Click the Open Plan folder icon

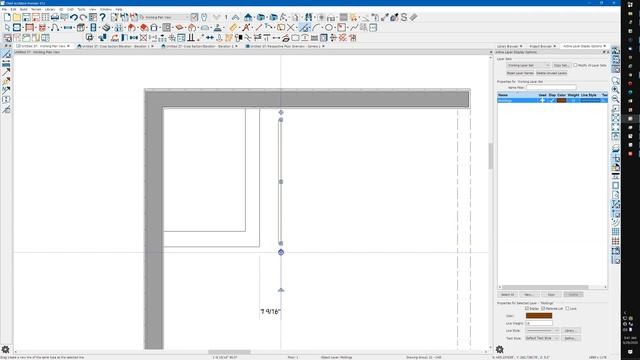(17, 18)
